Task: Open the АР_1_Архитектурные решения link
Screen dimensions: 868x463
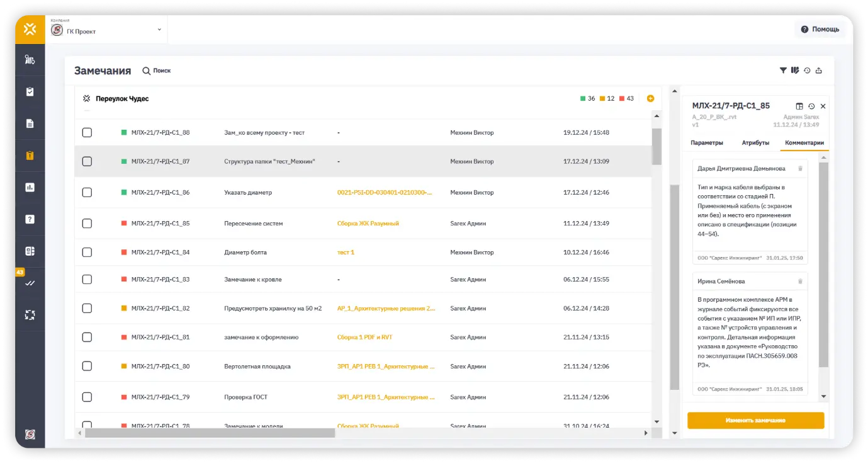Action: pos(386,308)
